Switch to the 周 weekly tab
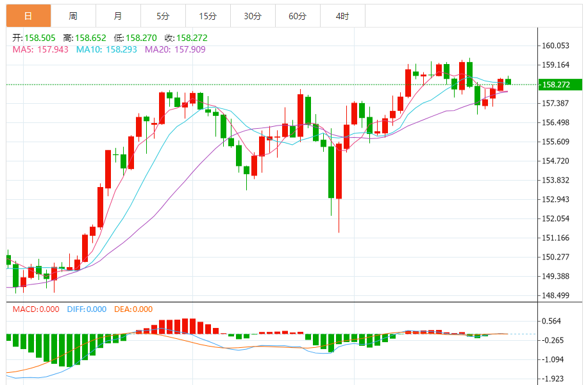 click(x=73, y=16)
